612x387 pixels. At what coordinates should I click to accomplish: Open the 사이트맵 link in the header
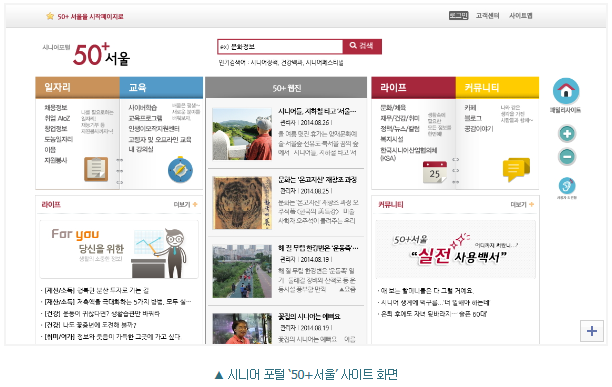521,16
